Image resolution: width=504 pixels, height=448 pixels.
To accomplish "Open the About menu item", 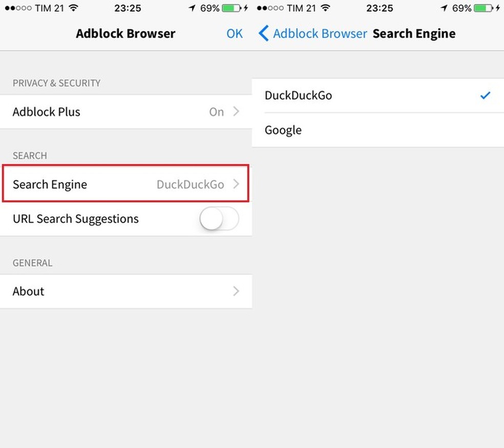I will point(29,291).
